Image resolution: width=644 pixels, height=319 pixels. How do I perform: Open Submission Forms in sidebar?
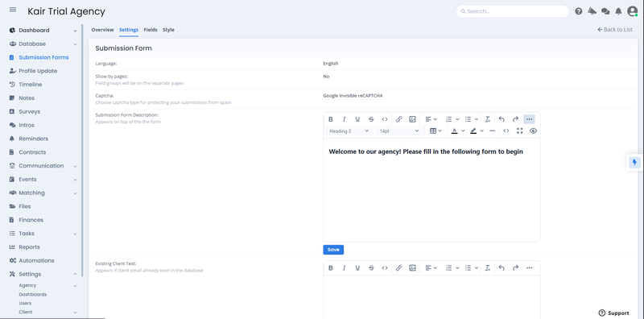[x=43, y=57]
